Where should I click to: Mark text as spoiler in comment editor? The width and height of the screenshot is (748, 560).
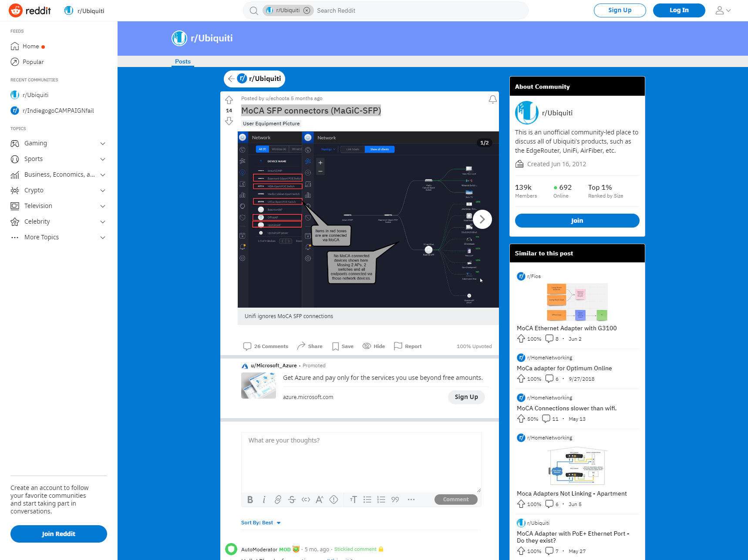334,500
